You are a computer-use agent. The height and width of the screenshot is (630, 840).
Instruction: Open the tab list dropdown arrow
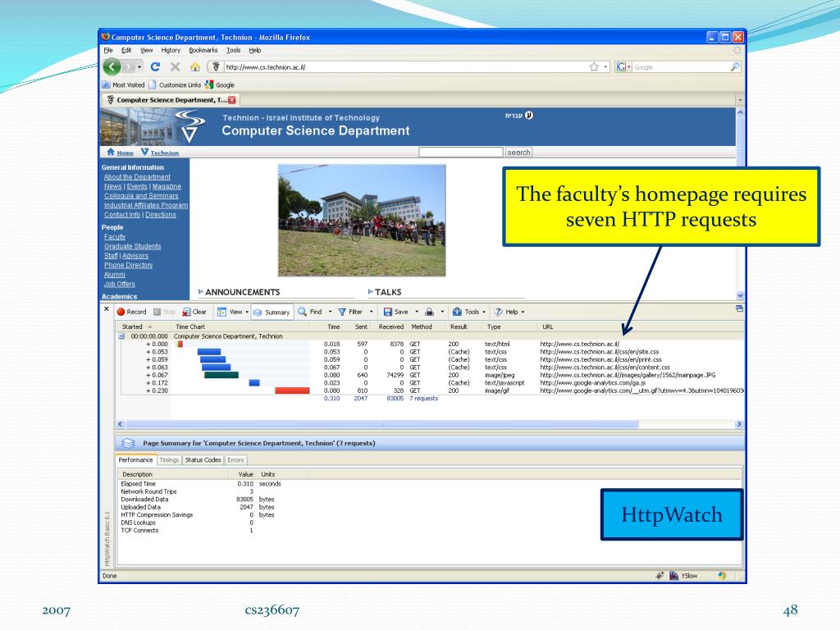point(740,100)
